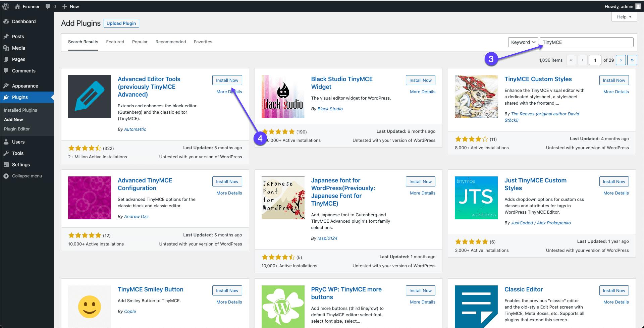Switch to the Featured tab
Viewport: 644px width, 328px height.
click(x=115, y=42)
